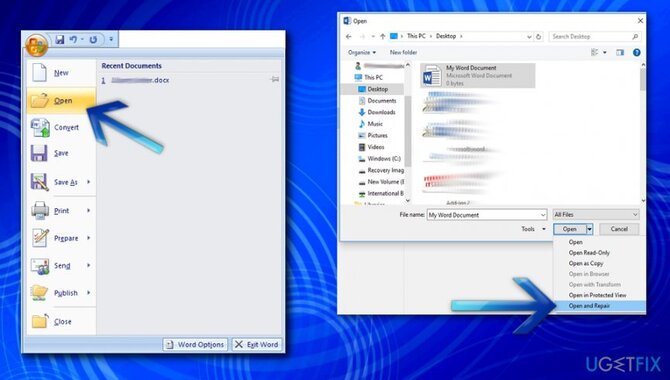Click the refresh icon beside address bar

click(x=538, y=37)
